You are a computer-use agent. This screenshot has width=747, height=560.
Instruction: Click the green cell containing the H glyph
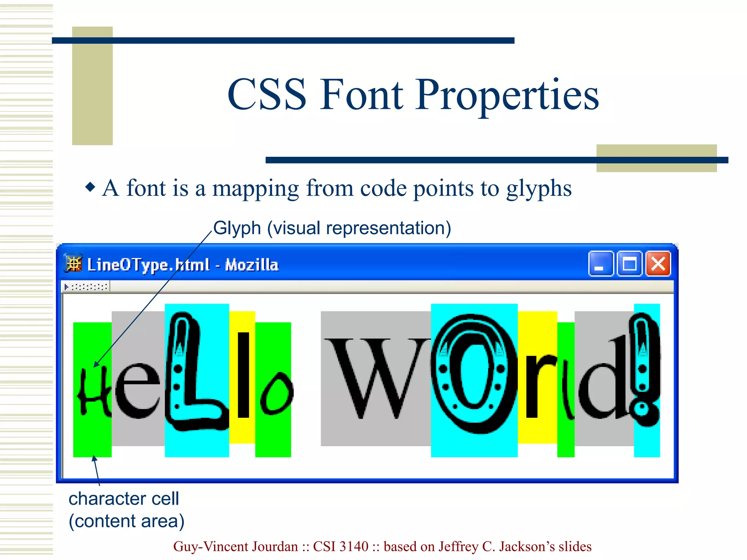92,390
